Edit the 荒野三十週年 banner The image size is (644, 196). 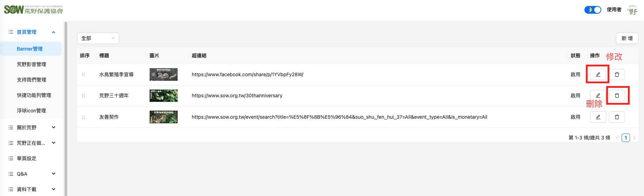pyautogui.click(x=598, y=96)
